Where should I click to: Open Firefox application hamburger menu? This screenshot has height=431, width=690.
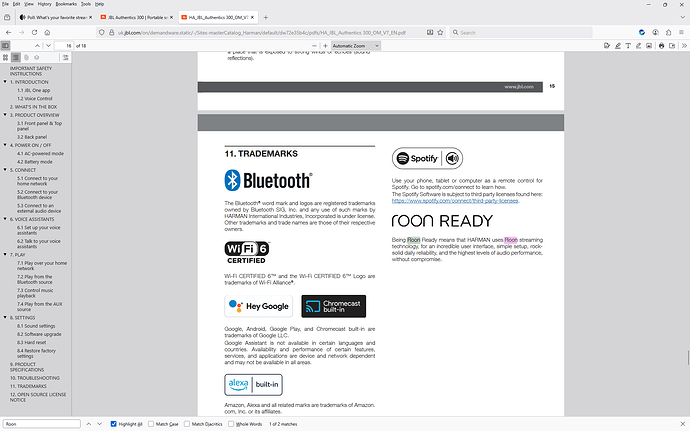tap(681, 32)
